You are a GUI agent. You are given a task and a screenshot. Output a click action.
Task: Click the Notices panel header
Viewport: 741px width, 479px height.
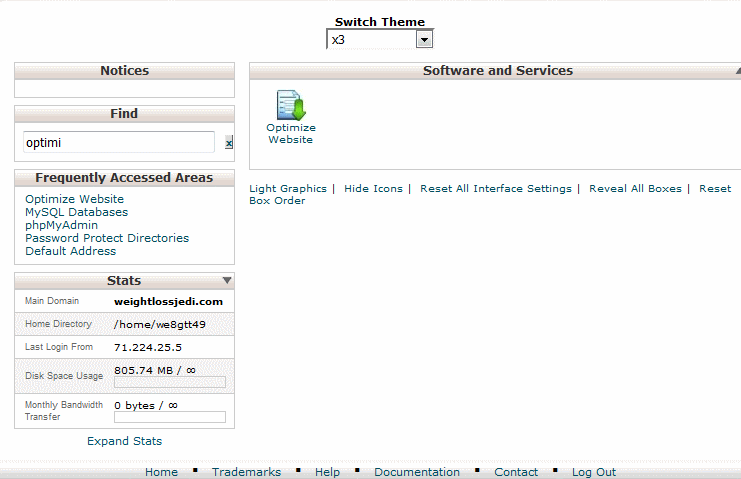point(124,71)
